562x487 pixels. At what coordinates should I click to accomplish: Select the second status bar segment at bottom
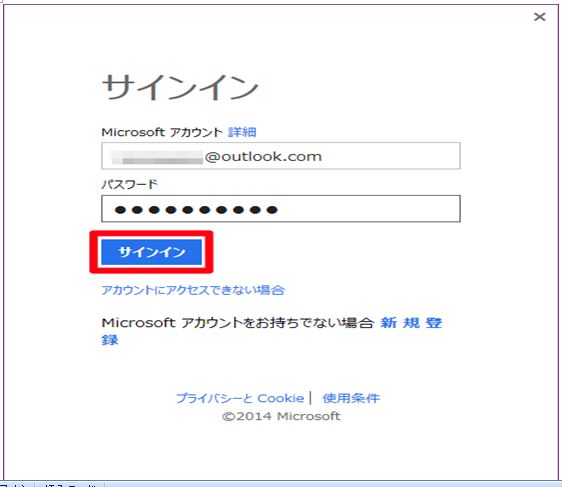(70, 484)
